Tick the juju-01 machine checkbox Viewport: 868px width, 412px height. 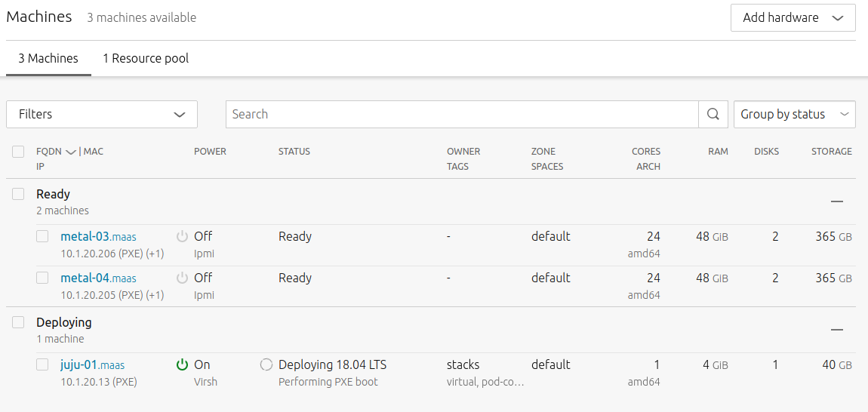click(43, 365)
